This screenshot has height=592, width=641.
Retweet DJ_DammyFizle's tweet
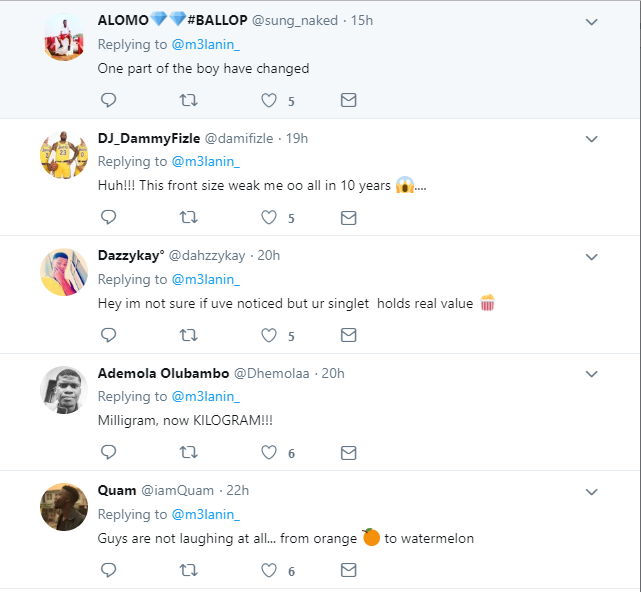click(187, 217)
